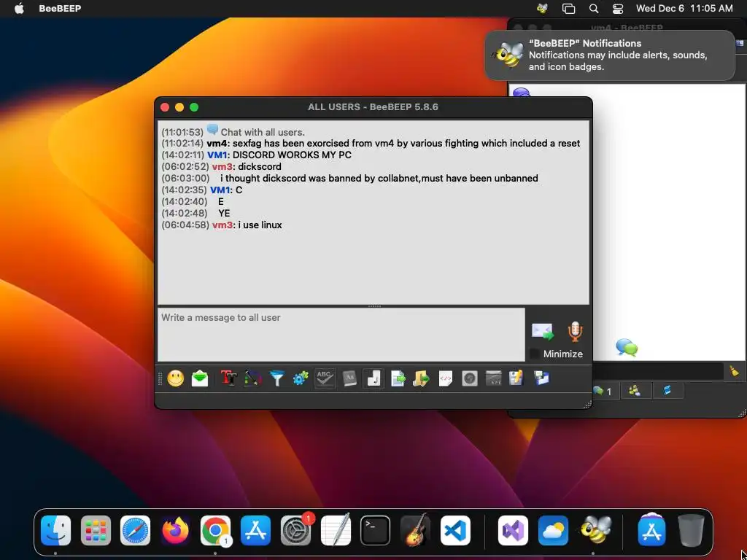Screen dimensions: 747x560
Task: Open the purple Visual Studio icon in dock
Action: point(513,531)
